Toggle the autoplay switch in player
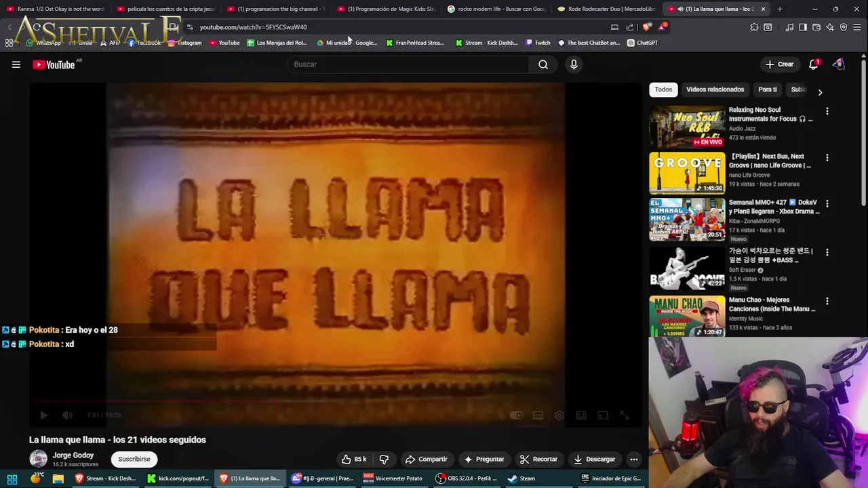 [x=516, y=415]
